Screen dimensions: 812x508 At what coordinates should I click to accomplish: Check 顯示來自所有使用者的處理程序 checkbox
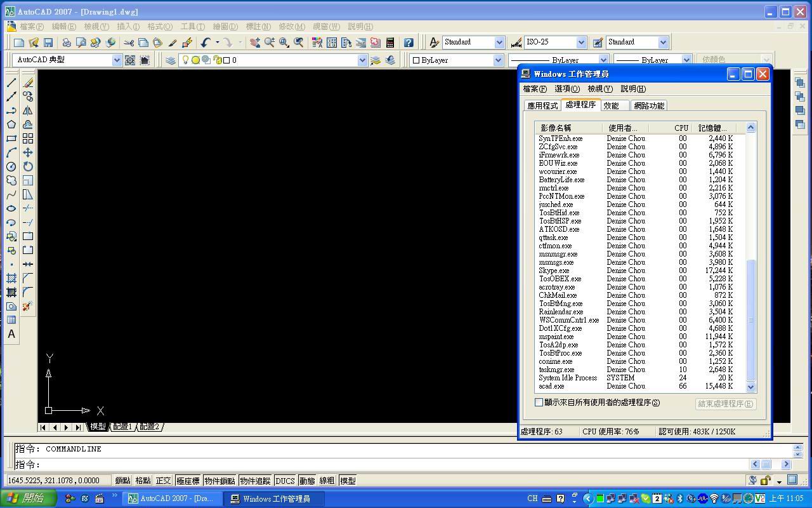[539, 402]
